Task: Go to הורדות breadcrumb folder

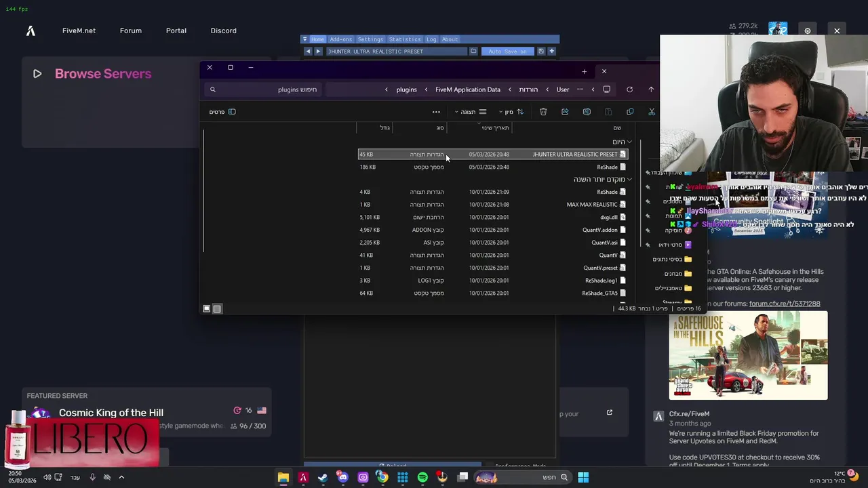Action: click(528, 89)
